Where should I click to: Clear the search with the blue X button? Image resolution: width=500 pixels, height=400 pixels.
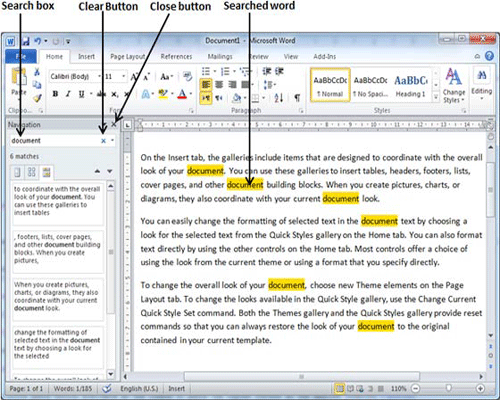pyautogui.click(x=103, y=141)
